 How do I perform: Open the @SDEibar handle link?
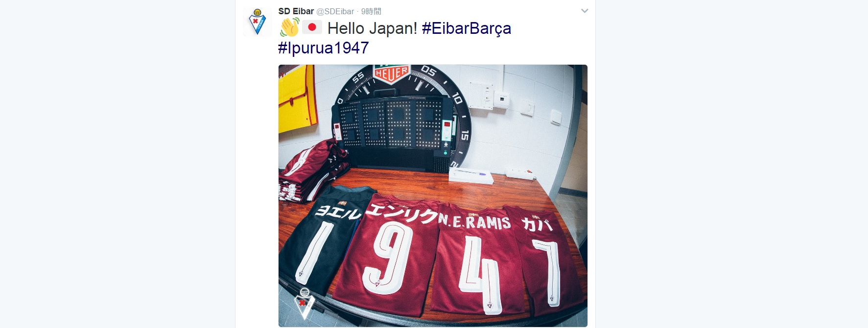[335, 11]
